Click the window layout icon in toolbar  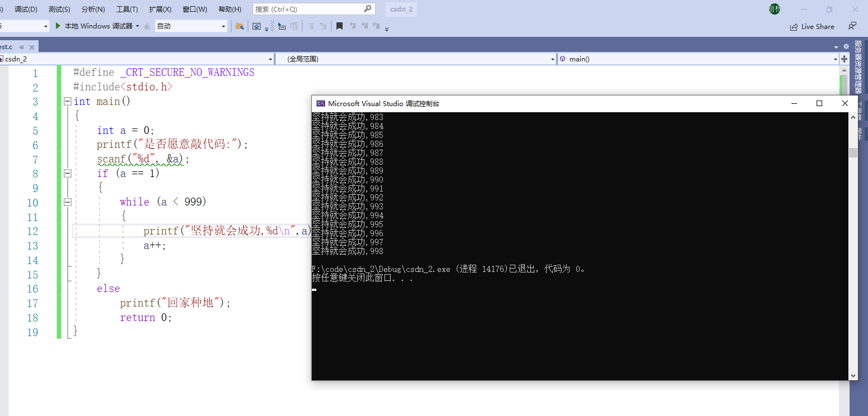256,26
